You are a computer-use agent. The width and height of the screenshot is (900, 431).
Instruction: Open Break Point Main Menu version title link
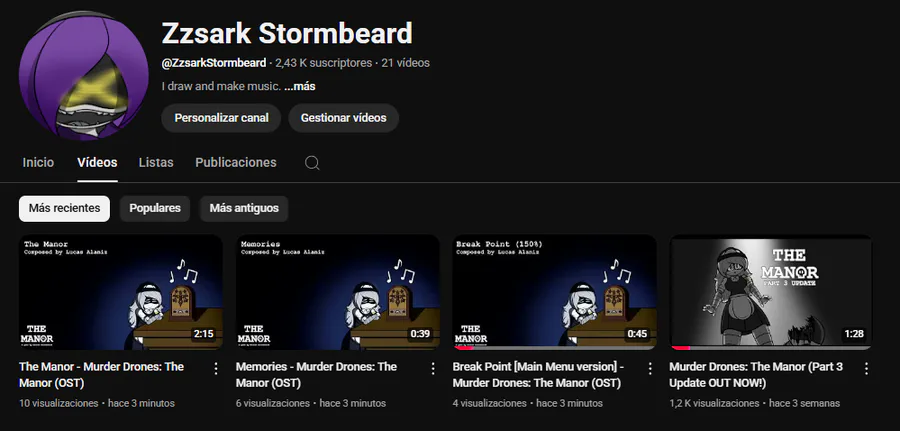click(x=538, y=375)
